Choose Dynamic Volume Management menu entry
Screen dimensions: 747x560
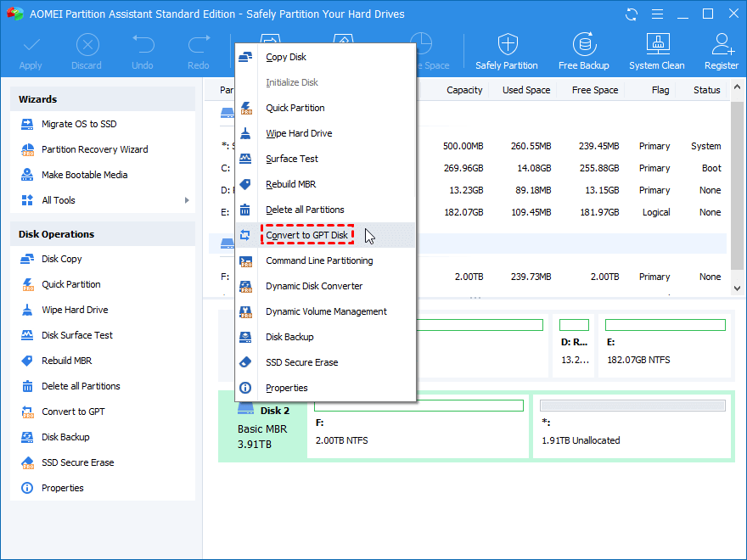point(325,312)
